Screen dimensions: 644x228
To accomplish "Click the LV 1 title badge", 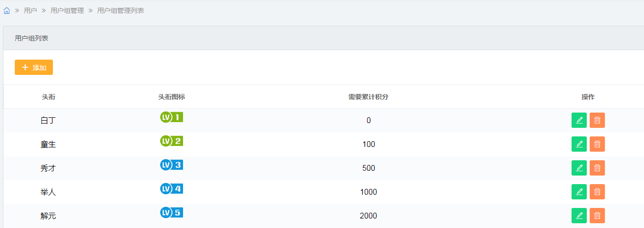I will point(172,117).
